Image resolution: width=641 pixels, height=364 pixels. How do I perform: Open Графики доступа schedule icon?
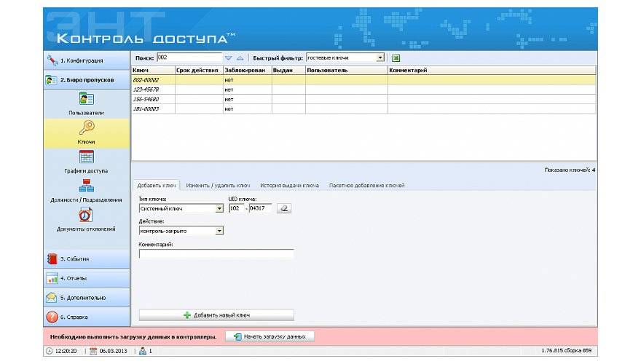point(87,157)
